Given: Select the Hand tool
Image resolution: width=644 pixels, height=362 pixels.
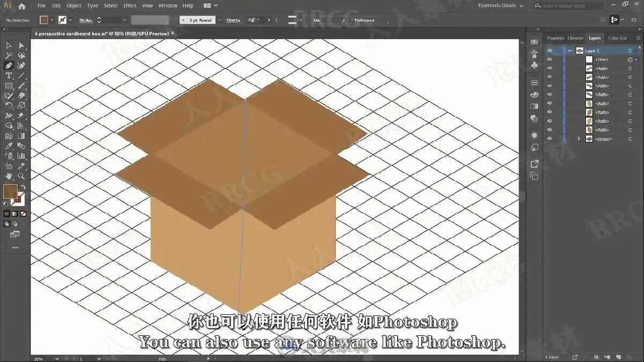Looking at the screenshot, I should 9,176.
